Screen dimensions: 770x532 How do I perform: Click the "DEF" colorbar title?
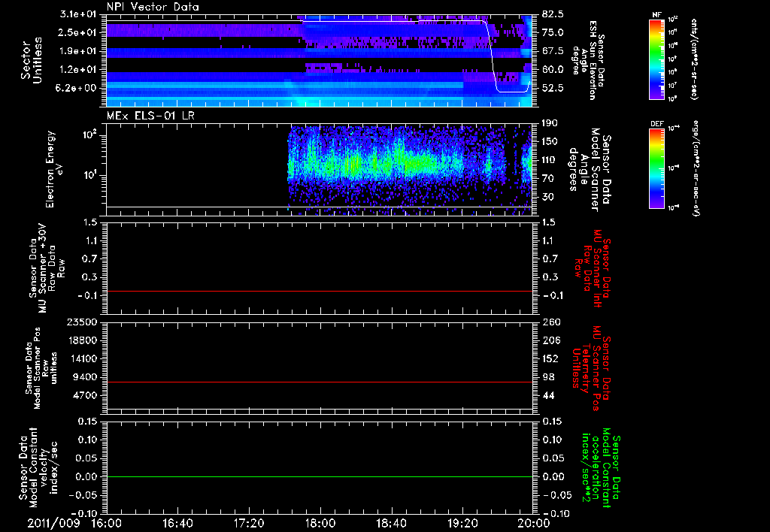pos(656,124)
